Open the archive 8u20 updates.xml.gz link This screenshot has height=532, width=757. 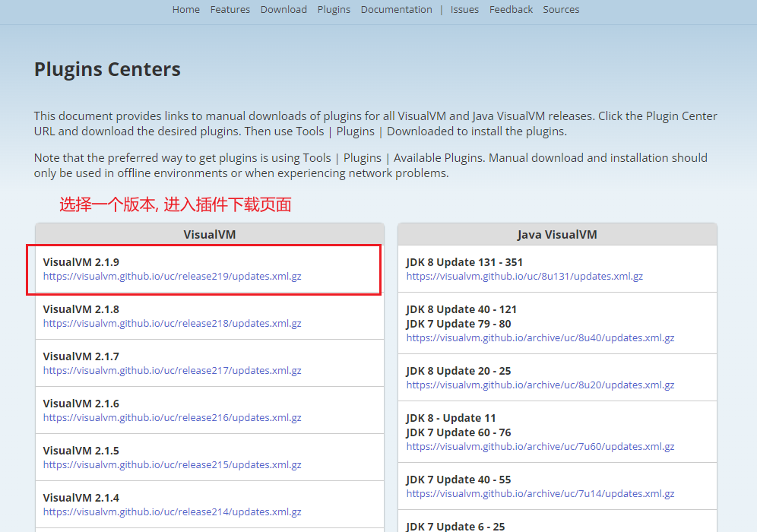coord(540,385)
